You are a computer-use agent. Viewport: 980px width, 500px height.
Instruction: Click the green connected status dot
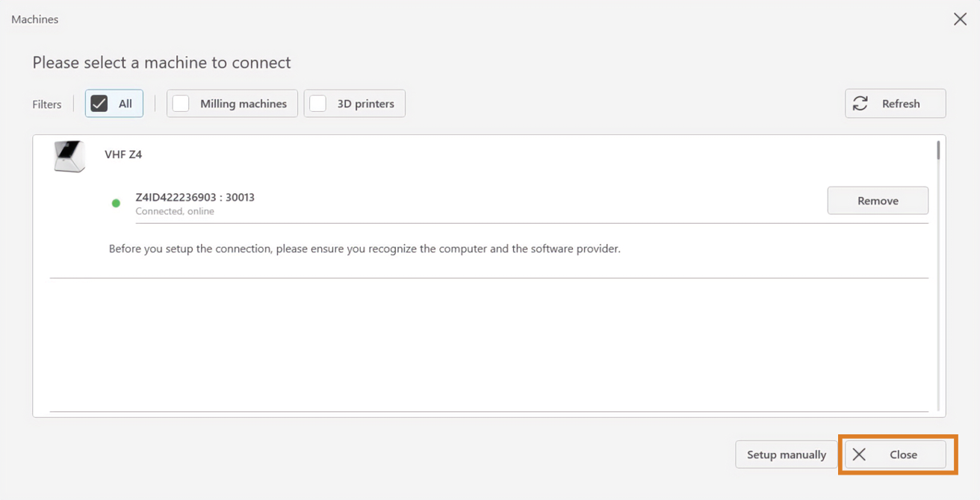(x=116, y=203)
